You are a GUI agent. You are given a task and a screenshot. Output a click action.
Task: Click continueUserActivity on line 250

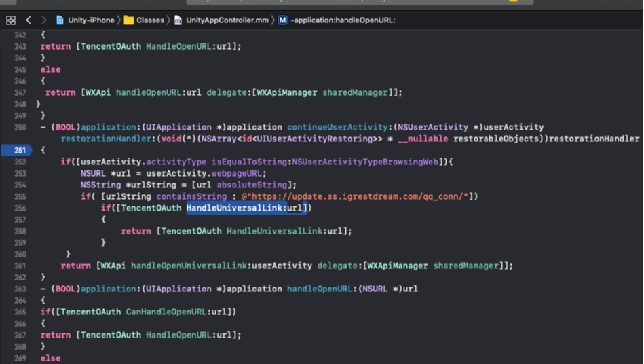(337, 128)
